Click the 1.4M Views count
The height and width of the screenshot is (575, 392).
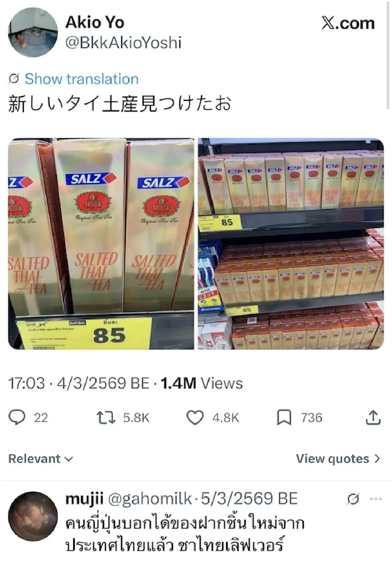point(202,383)
